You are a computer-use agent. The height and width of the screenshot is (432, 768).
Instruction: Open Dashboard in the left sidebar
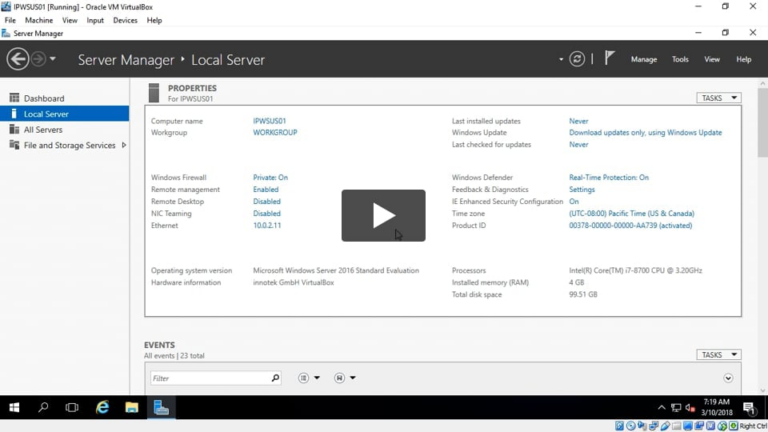[x=44, y=98]
